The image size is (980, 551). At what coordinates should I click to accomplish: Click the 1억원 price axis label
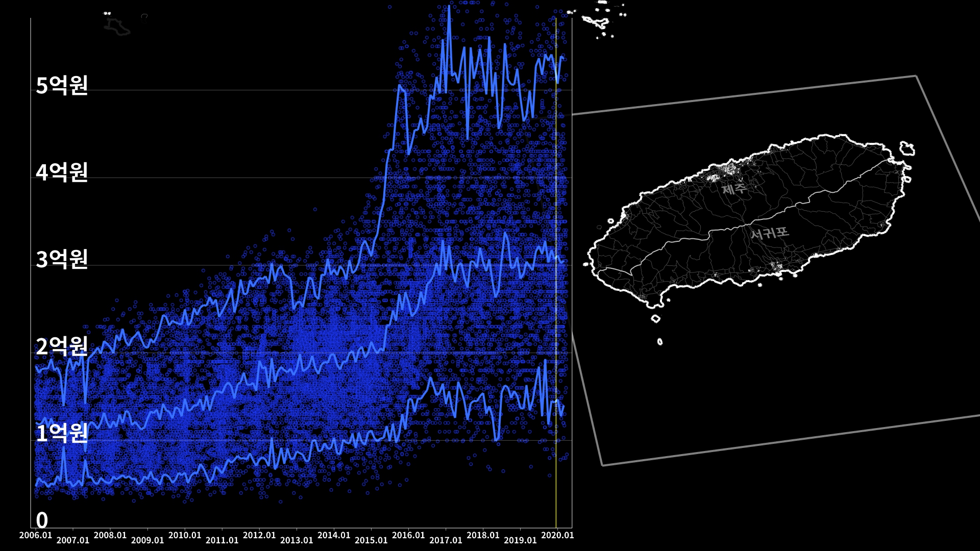pyautogui.click(x=62, y=433)
